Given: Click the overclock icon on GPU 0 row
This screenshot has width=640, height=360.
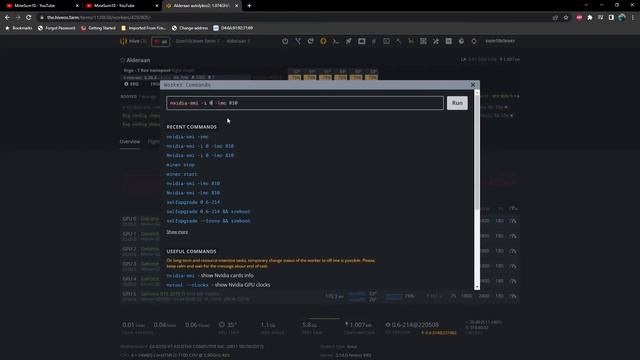Looking at the screenshot, I should pos(513,221).
